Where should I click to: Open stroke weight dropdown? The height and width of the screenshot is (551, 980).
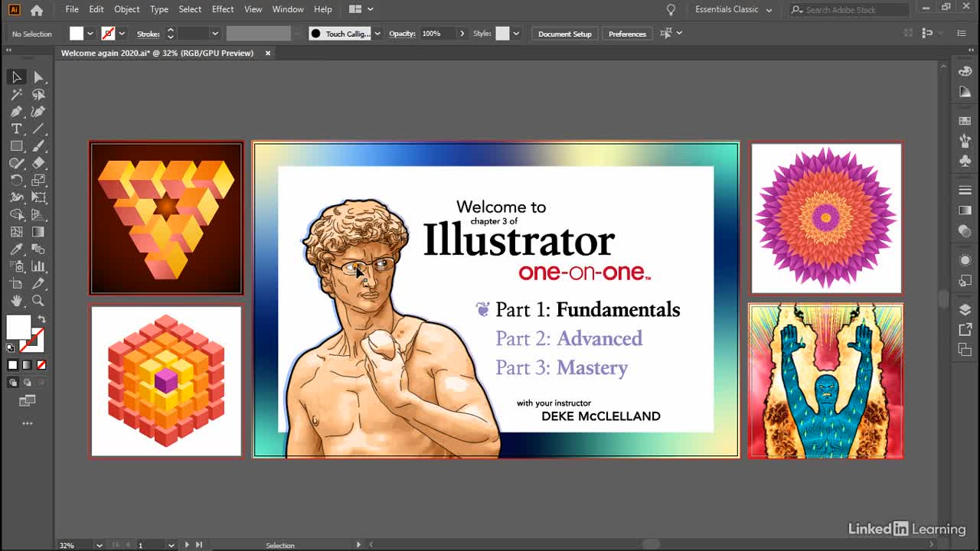pos(214,34)
